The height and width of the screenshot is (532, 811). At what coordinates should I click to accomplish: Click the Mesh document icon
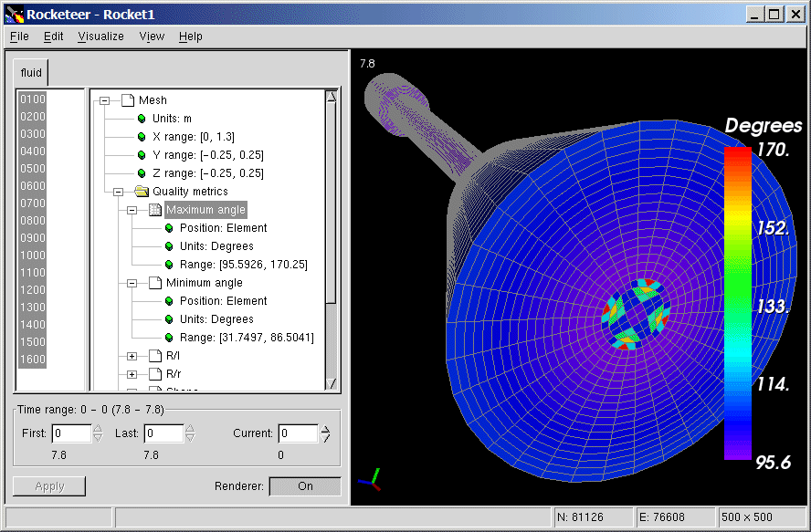click(x=128, y=99)
